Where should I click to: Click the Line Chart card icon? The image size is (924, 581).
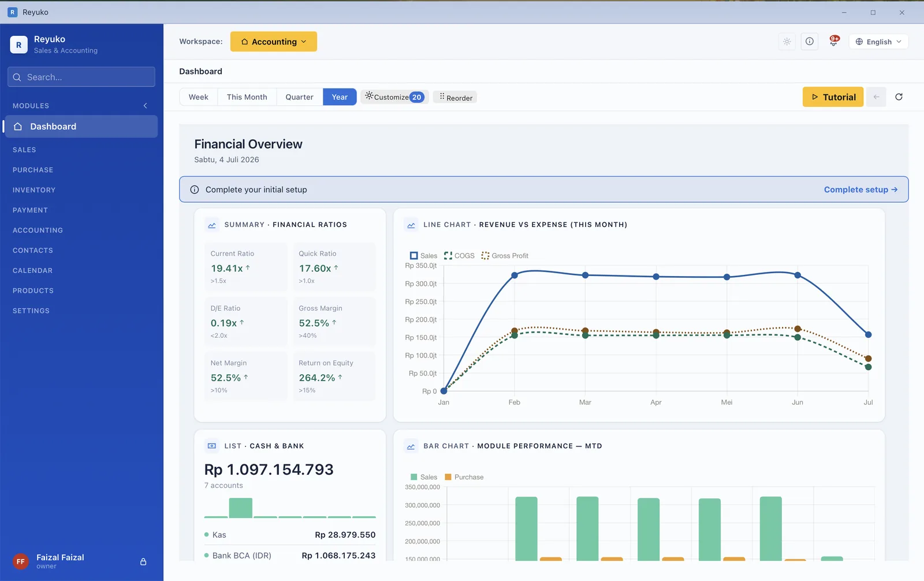tap(411, 225)
